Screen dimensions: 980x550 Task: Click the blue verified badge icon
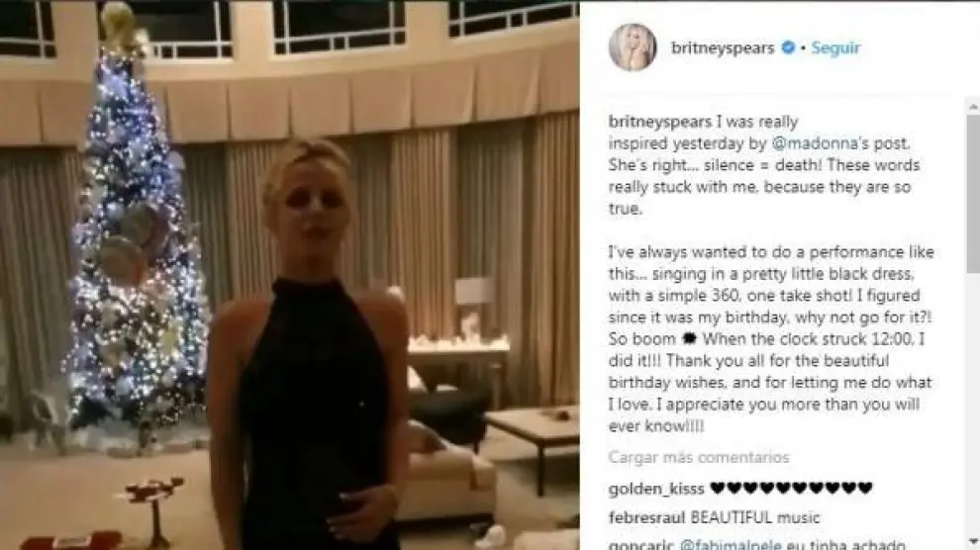(788, 47)
